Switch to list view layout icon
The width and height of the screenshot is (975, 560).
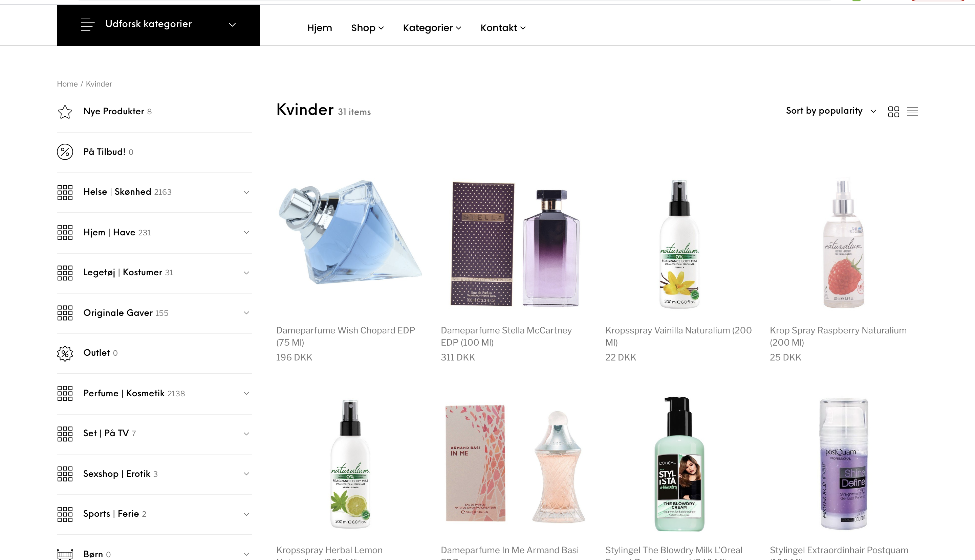pos(912,112)
